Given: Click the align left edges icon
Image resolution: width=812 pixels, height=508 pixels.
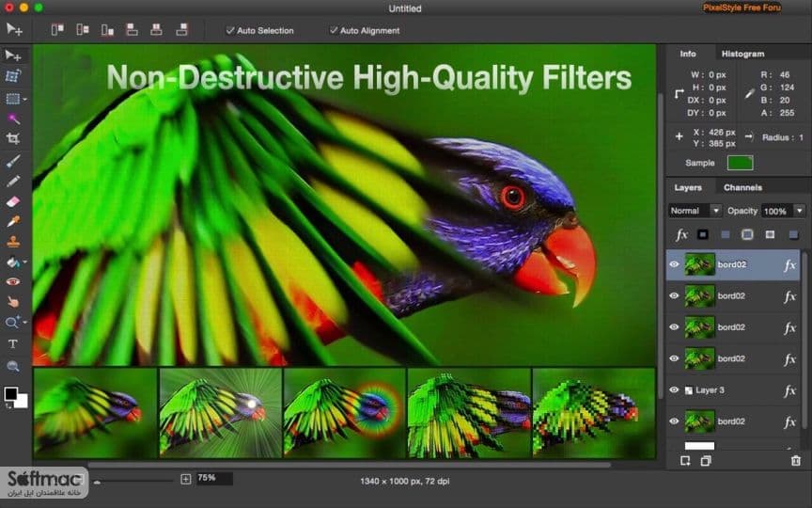Looking at the screenshot, I should [133, 30].
